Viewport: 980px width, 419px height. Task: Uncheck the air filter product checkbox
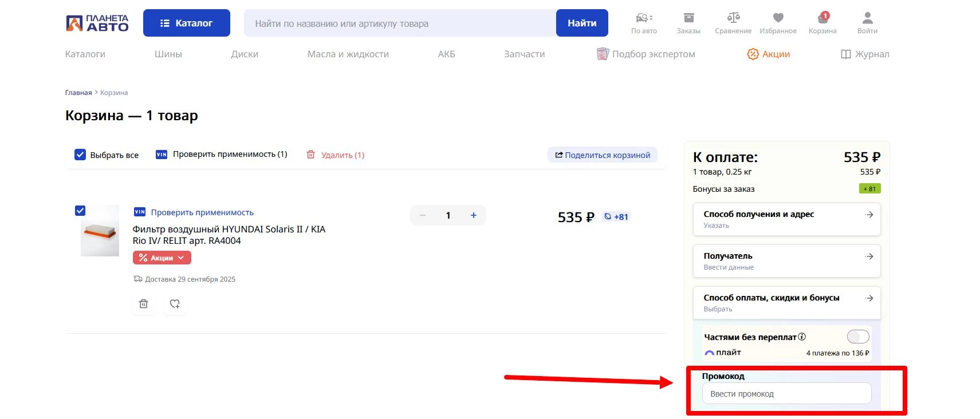pos(80,211)
